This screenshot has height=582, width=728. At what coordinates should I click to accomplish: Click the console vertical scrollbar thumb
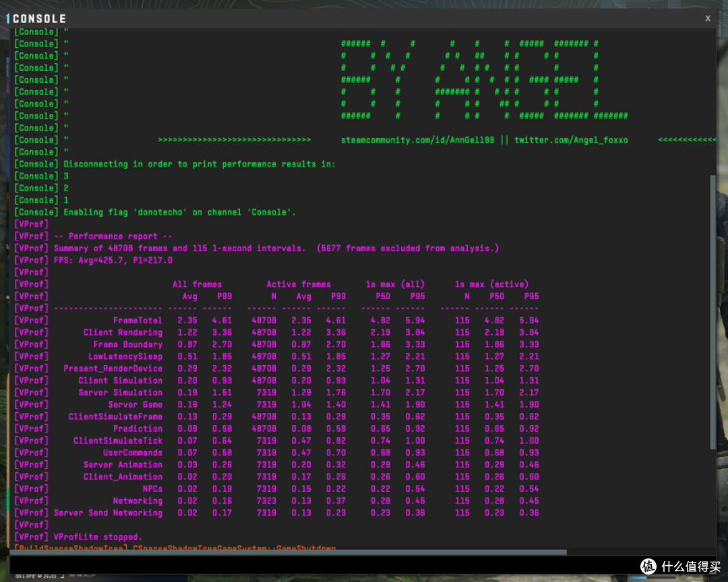[713, 312]
